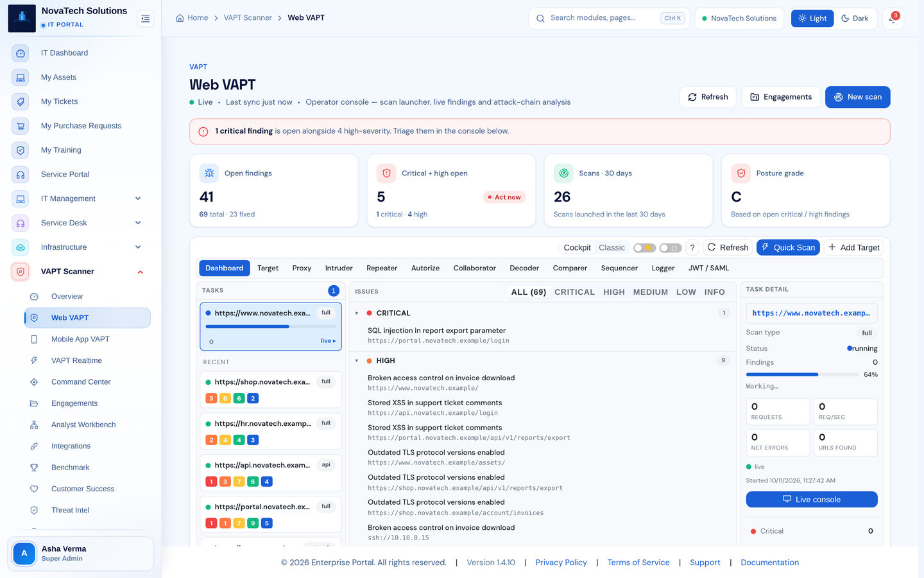Open My Purchase Requests in the sidebar
Image resolution: width=924 pixels, height=578 pixels.
80,126
